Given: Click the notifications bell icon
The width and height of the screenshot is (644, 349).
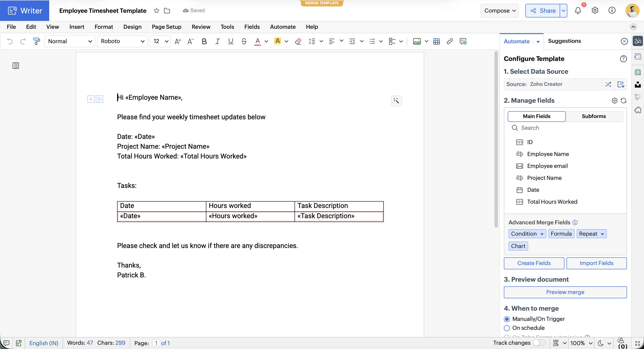Looking at the screenshot, I should 578,10.
